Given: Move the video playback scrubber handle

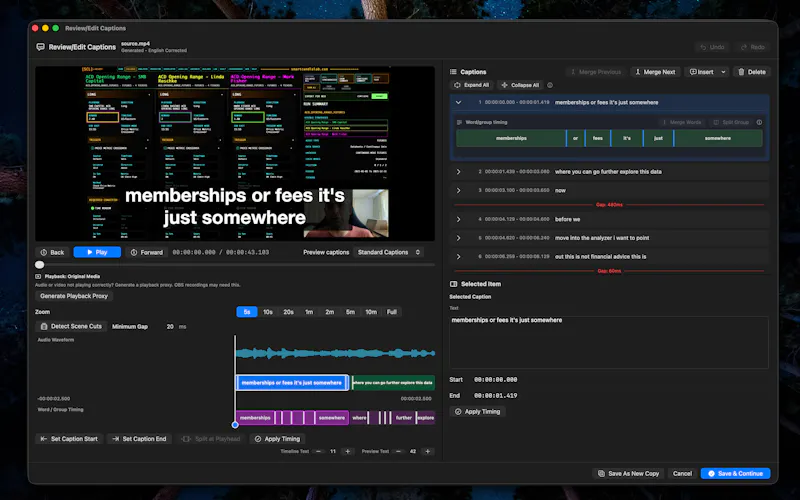Looking at the screenshot, I should [40, 265].
